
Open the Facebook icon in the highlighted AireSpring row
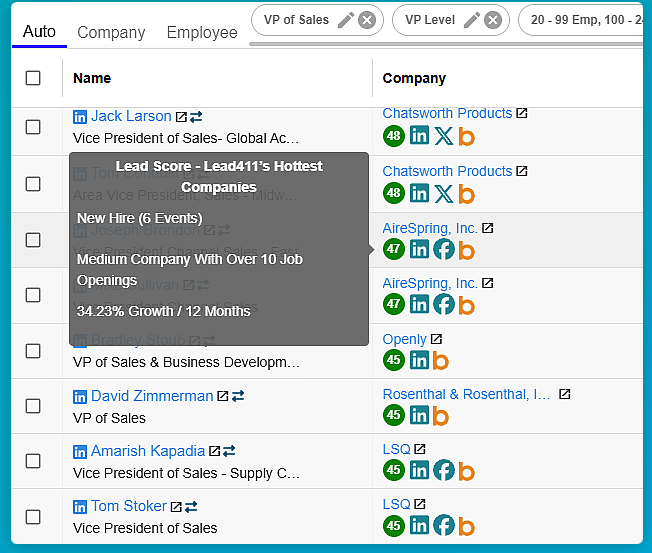coord(444,249)
